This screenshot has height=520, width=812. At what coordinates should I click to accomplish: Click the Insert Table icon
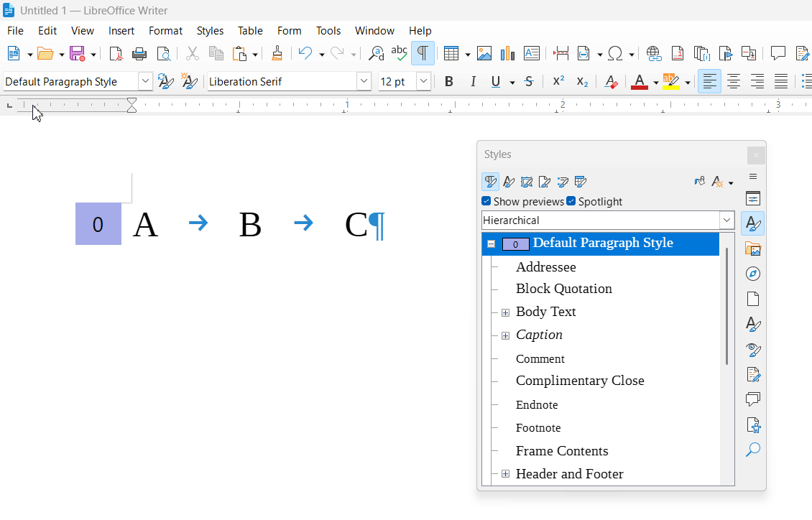click(451, 53)
